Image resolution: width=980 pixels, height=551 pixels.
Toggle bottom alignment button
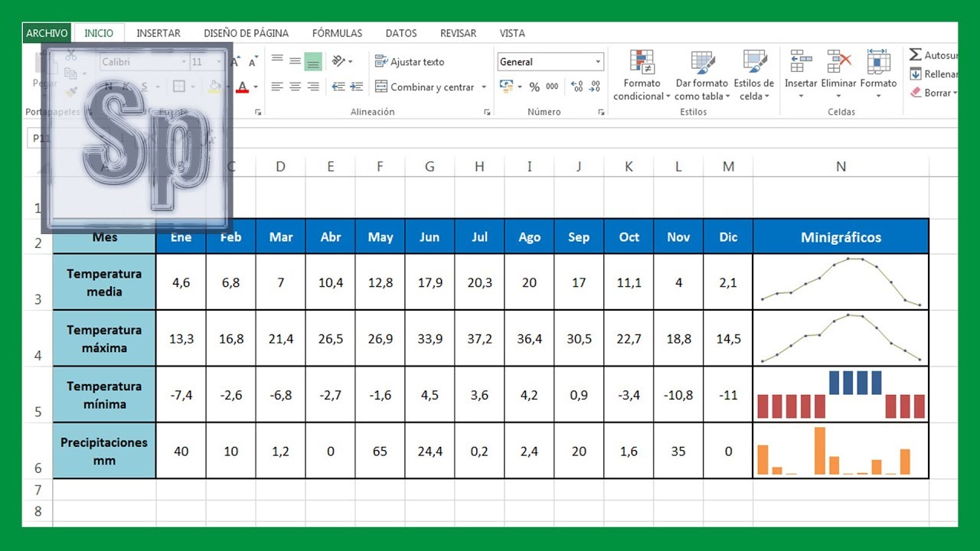pos(312,61)
